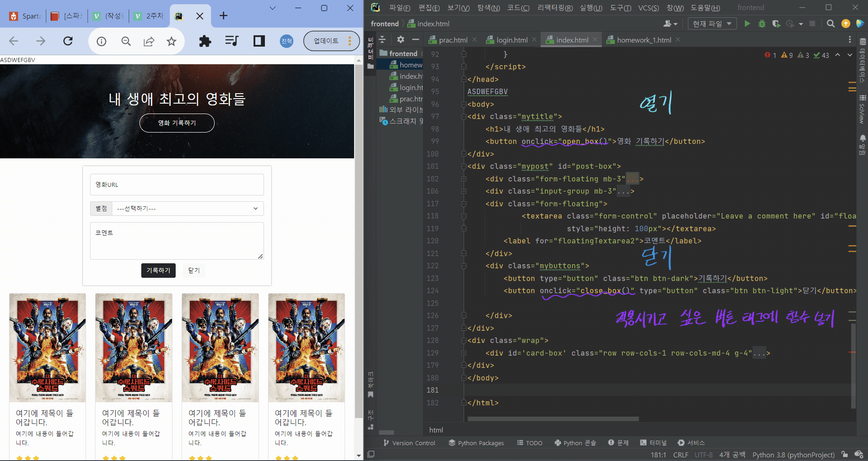
Task: Click the 영화 기록하기 button on page
Action: (x=177, y=123)
